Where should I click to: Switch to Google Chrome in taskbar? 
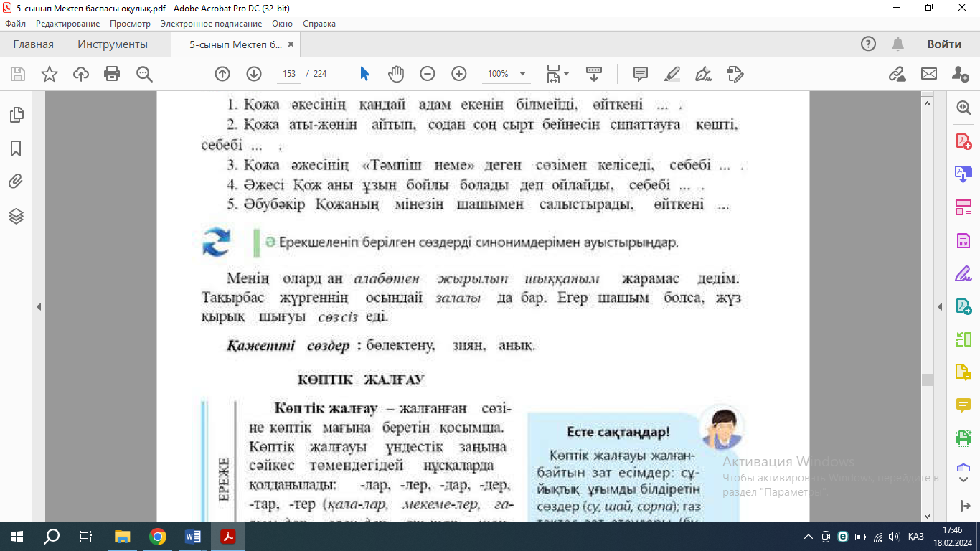158,536
